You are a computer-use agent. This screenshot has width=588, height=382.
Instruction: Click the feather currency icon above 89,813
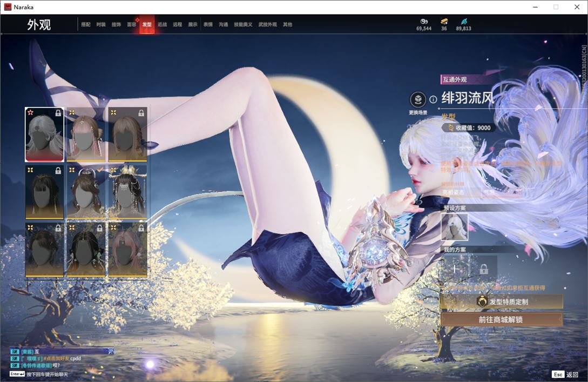pyautogui.click(x=464, y=22)
